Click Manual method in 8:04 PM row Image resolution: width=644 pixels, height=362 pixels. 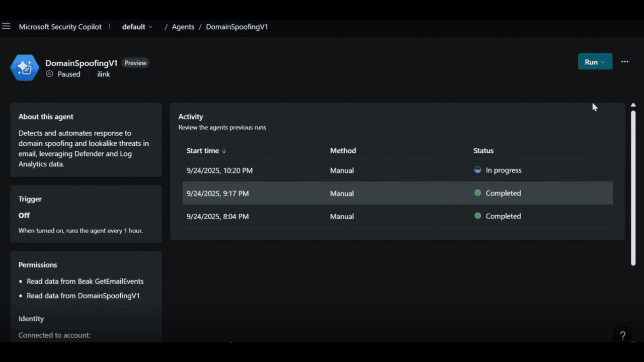click(x=342, y=216)
